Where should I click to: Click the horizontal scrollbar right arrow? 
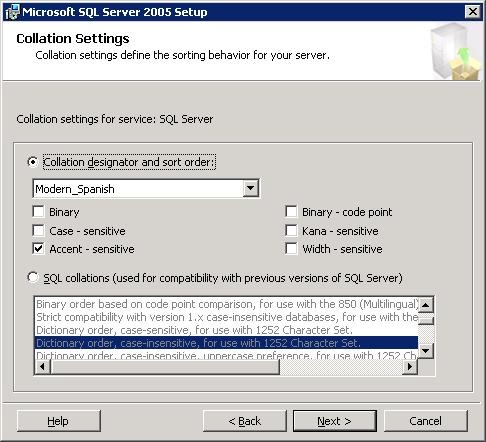[410, 367]
